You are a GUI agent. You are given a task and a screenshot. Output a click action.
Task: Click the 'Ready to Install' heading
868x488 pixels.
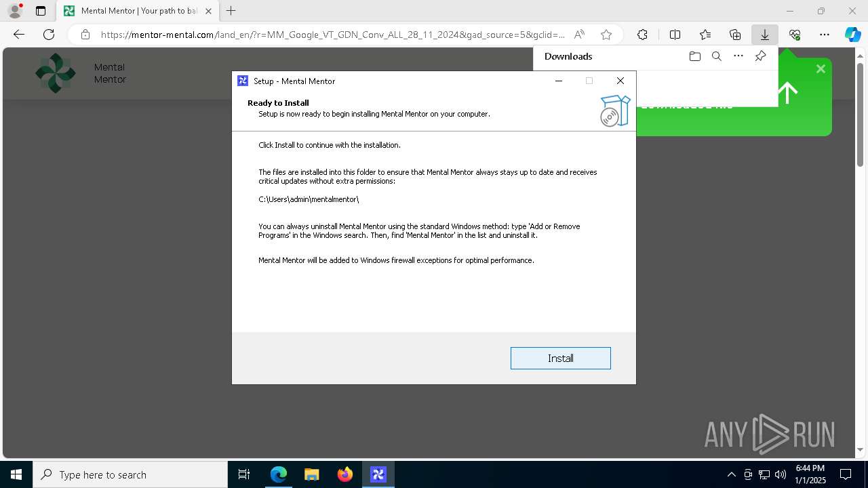(x=278, y=103)
